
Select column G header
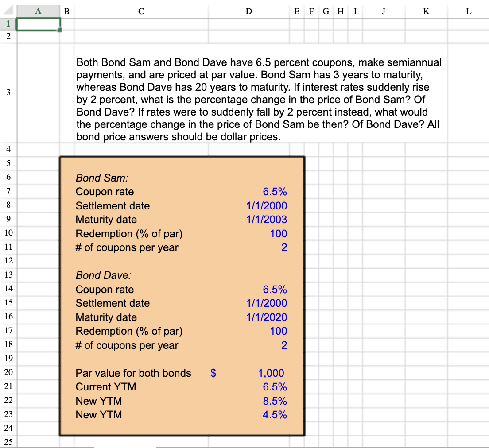pos(326,11)
